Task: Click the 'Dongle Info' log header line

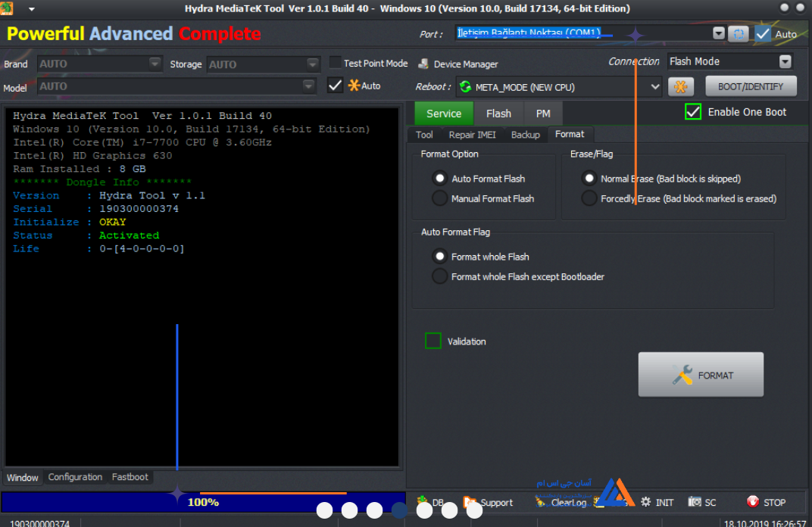Action: [102, 182]
